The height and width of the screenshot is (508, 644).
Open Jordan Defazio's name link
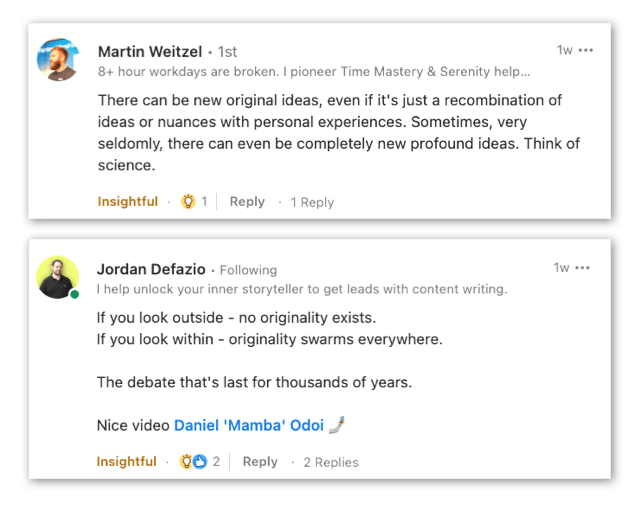tap(151, 269)
